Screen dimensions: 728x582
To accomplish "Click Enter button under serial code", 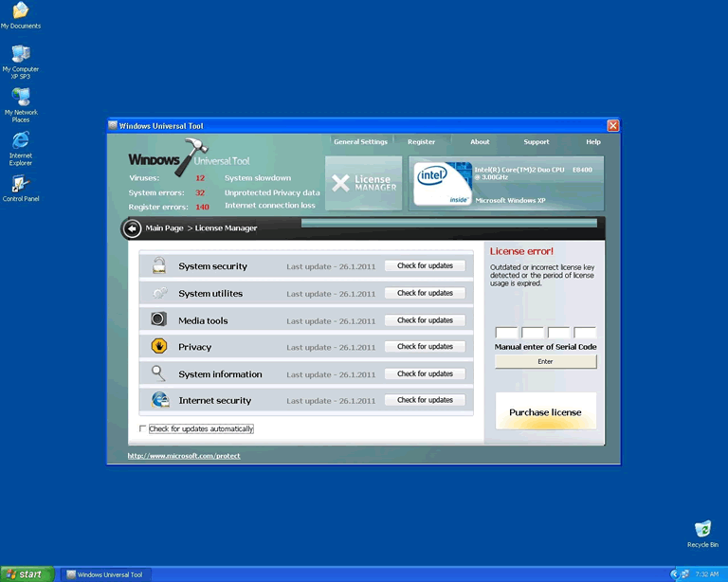I will (x=545, y=362).
